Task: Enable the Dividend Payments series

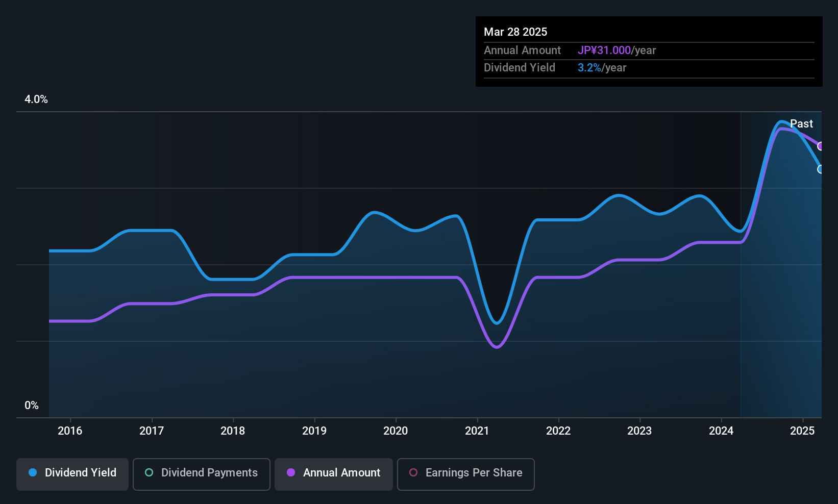Action: [x=201, y=474]
